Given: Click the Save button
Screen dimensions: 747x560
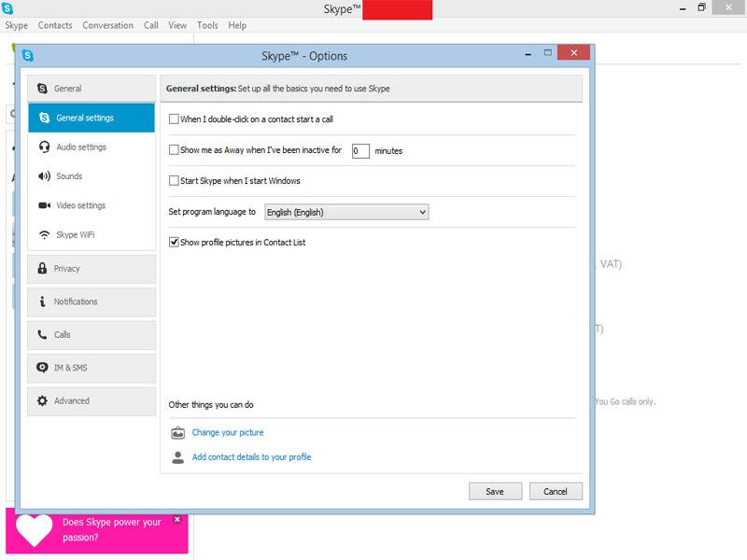Looking at the screenshot, I should pos(495,492).
